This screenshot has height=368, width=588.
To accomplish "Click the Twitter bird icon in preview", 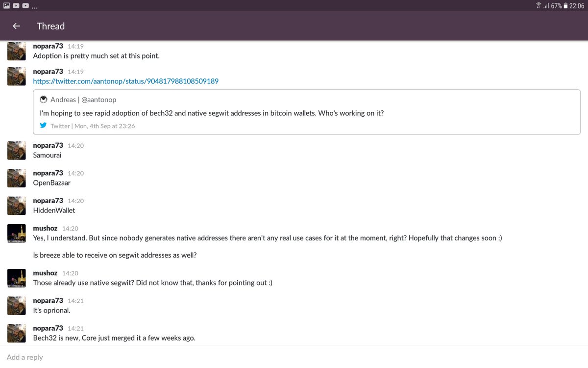I will tap(44, 126).
